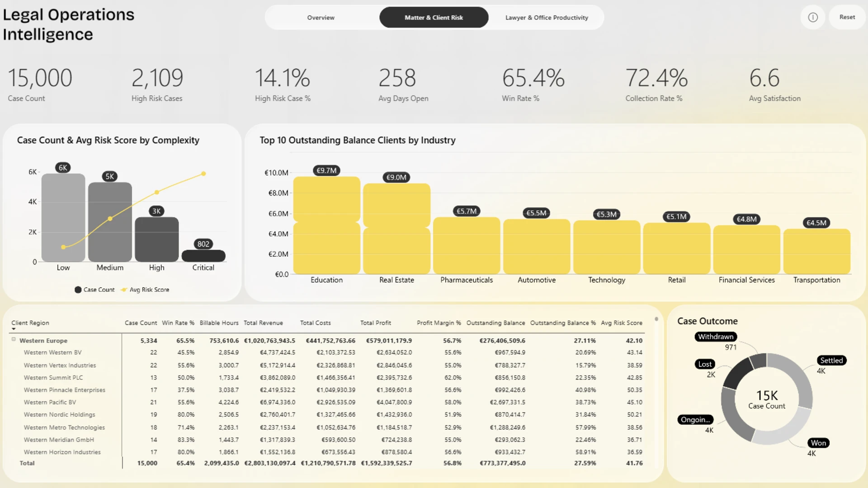Select the Western Pacific BV row
Viewport: 868px width, 488px height.
pos(326,402)
